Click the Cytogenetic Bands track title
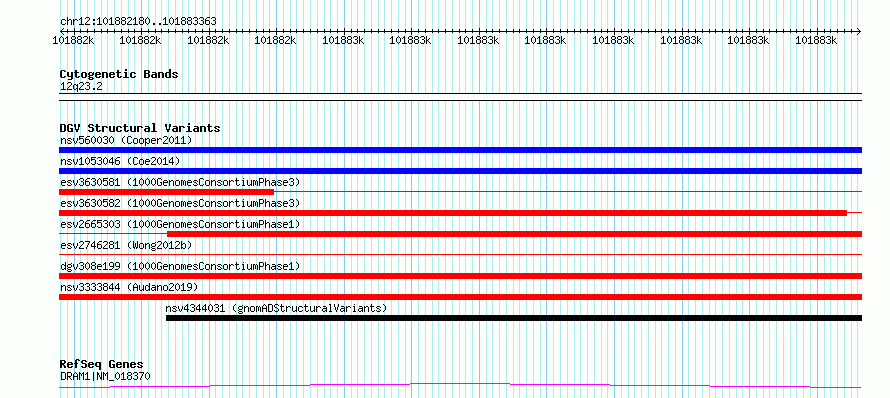890x398 pixels. click(119, 74)
